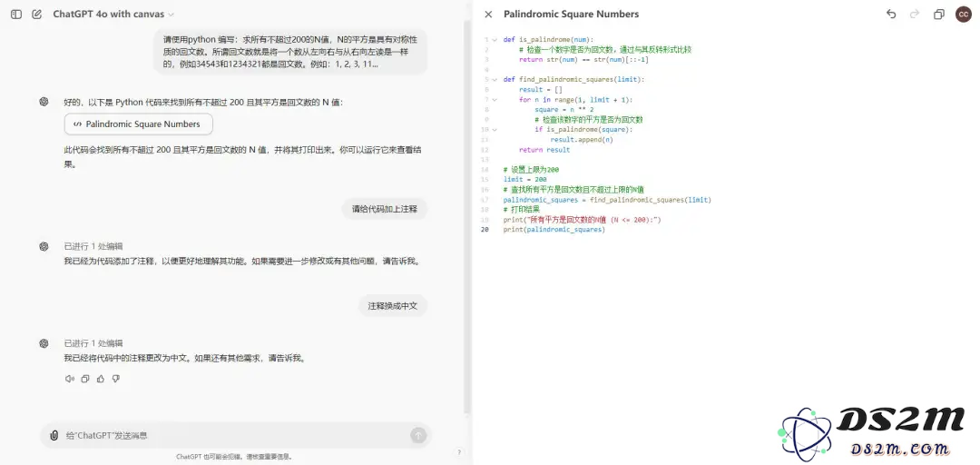This screenshot has height=465, width=980.
Task: Click code line 'return result'
Action: [x=544, y=150]
